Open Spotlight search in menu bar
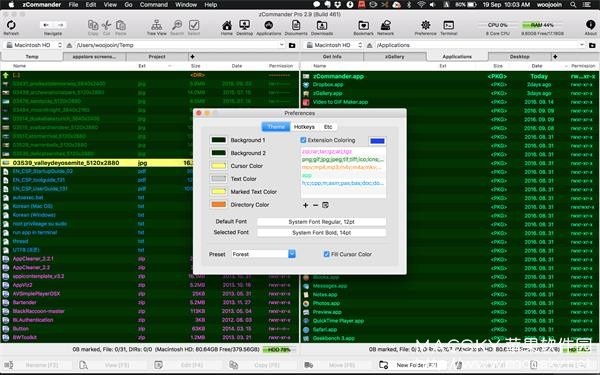Screen dimensions: 600x375 point(573,5)
